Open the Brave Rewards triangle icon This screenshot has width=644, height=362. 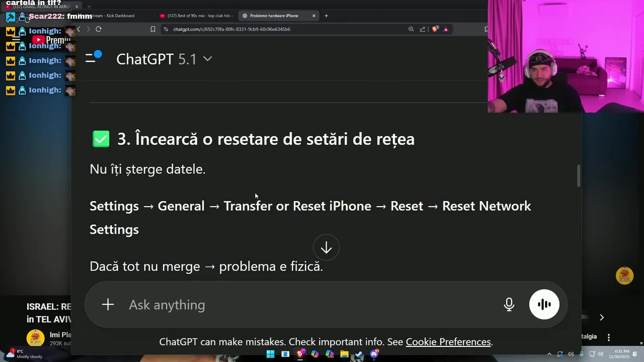coord(446,29)
